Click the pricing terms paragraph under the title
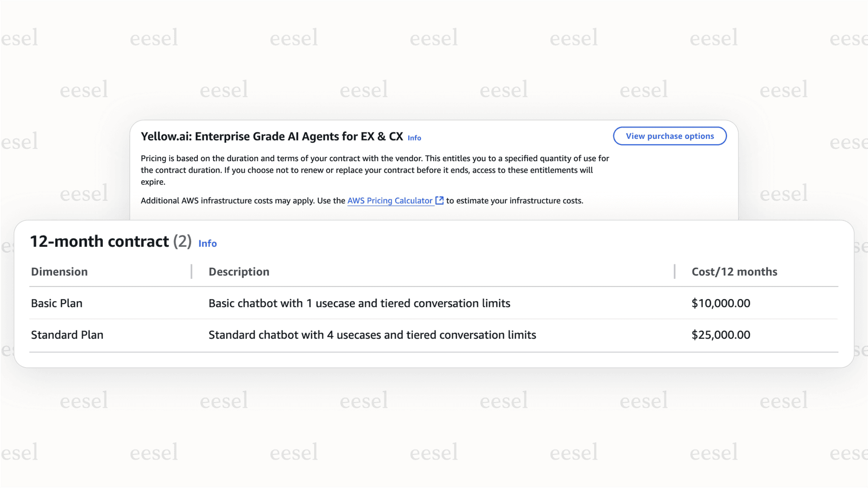Image resolution: width=868 pixels, height=488 pixels. (375, 170)
